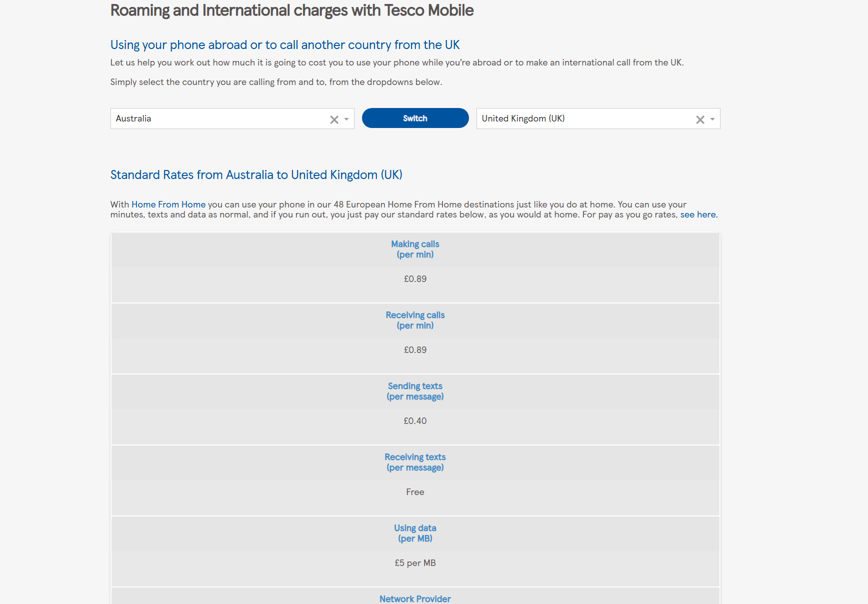Image resolution: width=868 pixels, height=604 pixels.
Task: Click the £5 per MB data rate
Action: (x=415, y=563)
